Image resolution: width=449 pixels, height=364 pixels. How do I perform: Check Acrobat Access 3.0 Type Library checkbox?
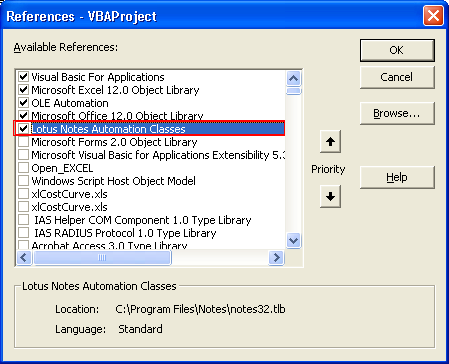pyautogui.click(x=23, y=245)
